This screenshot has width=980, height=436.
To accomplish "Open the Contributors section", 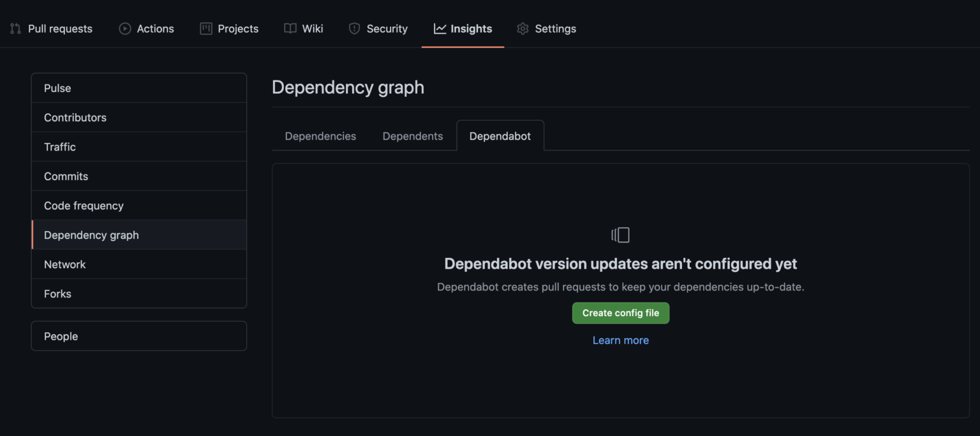I will coord(75,117).
